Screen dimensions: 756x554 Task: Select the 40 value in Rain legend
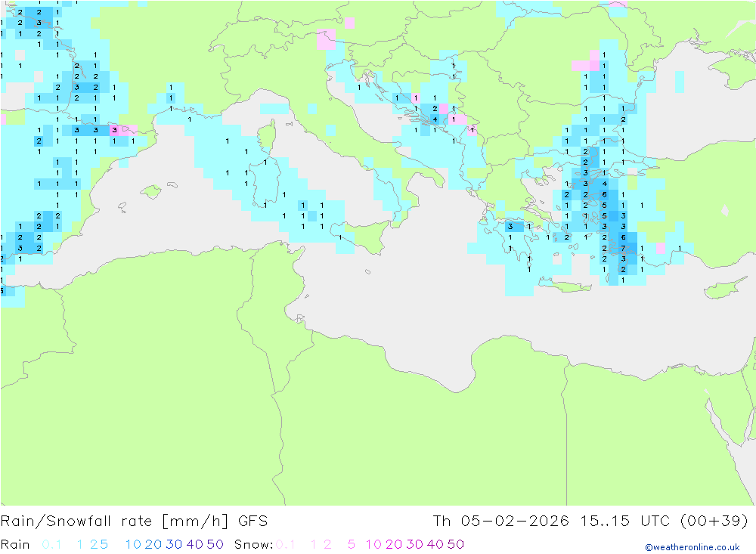coord(194,544)
